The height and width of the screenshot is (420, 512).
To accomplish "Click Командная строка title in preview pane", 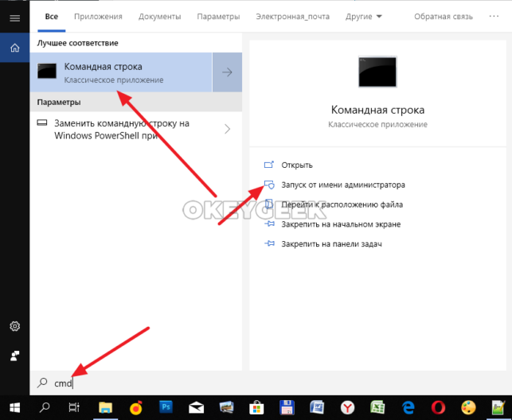I will (377, 110).
